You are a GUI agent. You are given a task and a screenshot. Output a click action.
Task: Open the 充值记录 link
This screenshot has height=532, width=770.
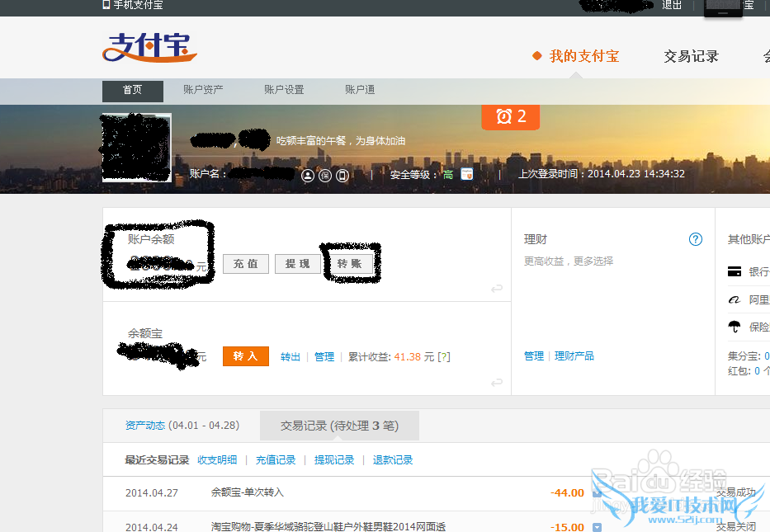(x=276, y=460)
